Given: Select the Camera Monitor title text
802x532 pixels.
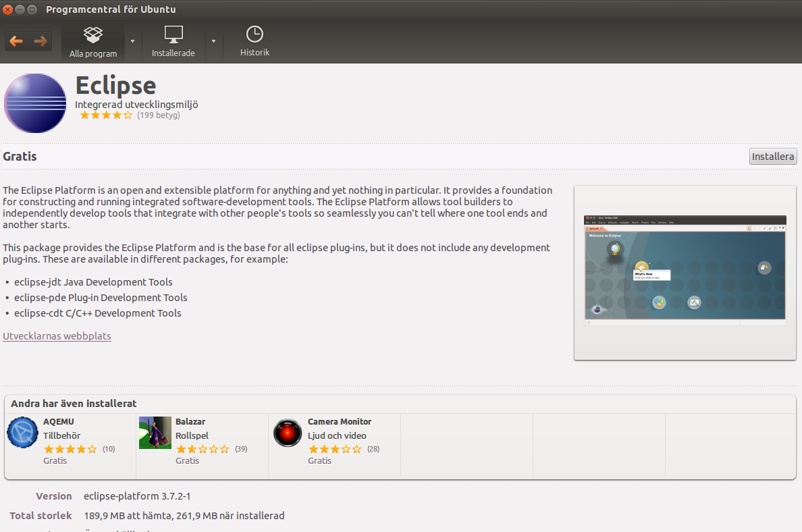Looking at the screenshot, I should (x=340, y=421).
